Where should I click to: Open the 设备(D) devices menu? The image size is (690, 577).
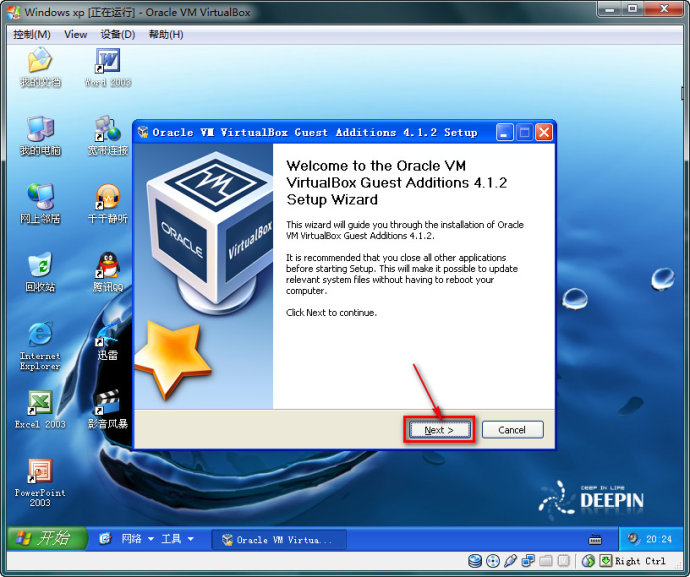[117, 34]
